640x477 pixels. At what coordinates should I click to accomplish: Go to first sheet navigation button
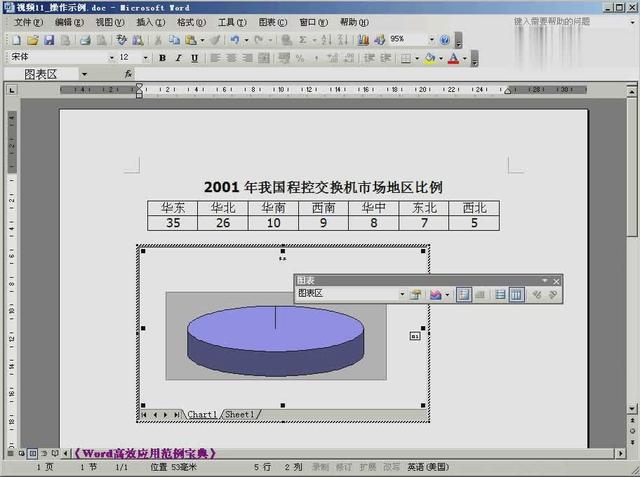(144, 415)
